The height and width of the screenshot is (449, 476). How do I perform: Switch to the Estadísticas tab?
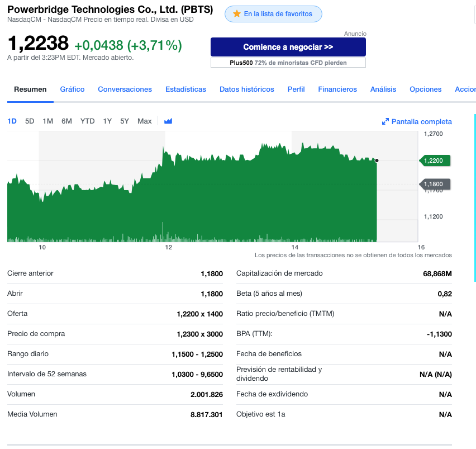[x=186, y=89]
